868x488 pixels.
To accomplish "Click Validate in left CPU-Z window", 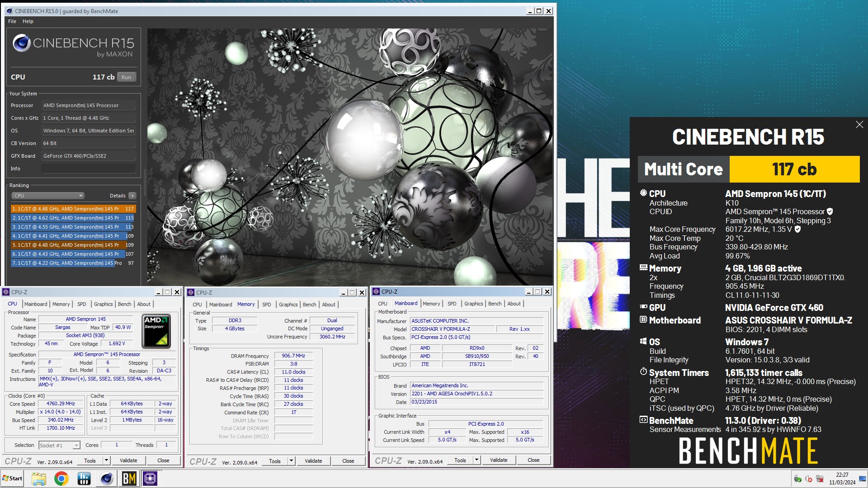I will 128,460.
